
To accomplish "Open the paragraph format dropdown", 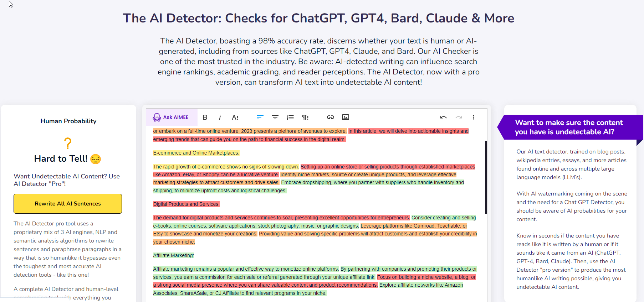I will [305, 117].
